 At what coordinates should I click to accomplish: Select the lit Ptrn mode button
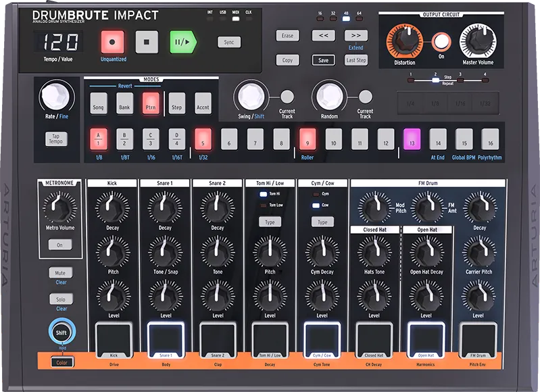pyautogui.click(x=151, y=103)
